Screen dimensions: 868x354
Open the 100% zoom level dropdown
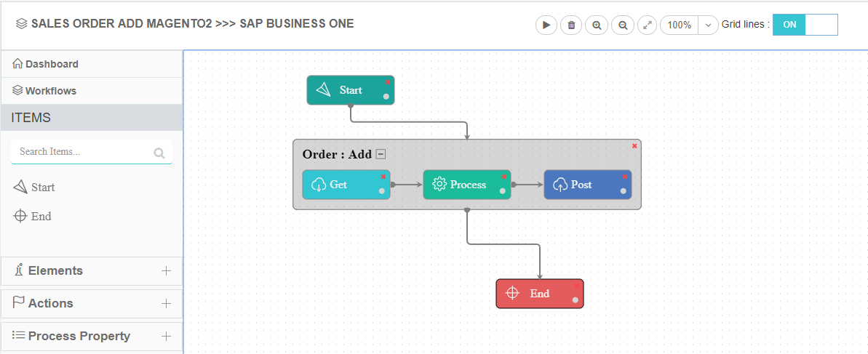click(x=708, y=25)
